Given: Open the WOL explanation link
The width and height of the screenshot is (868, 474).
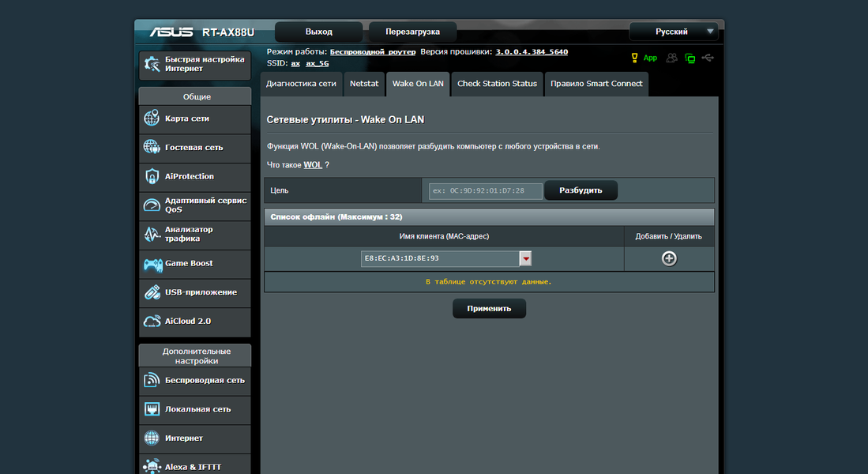Looking at the screenshot, I should coord(313,165).
